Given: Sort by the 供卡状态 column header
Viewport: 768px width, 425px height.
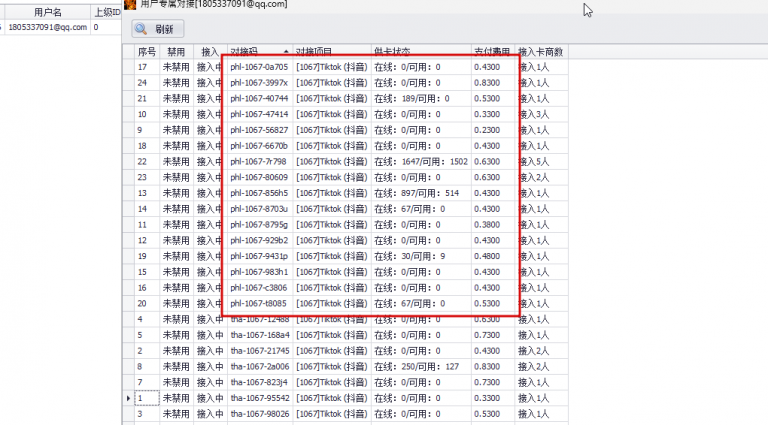Looking at the screenshot, I should pyautogui.click(x=421, y=52).
